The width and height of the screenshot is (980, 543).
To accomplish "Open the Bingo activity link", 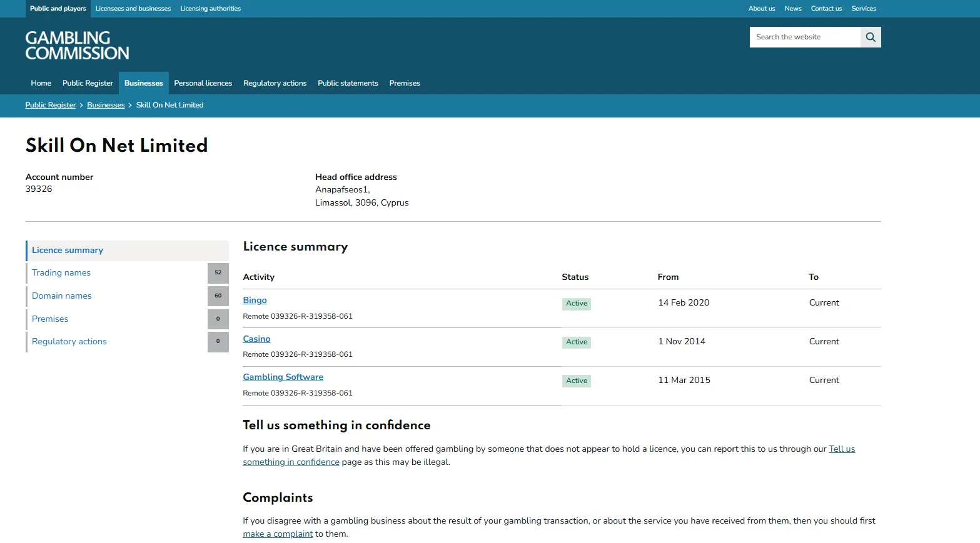I will coord(255,301).
